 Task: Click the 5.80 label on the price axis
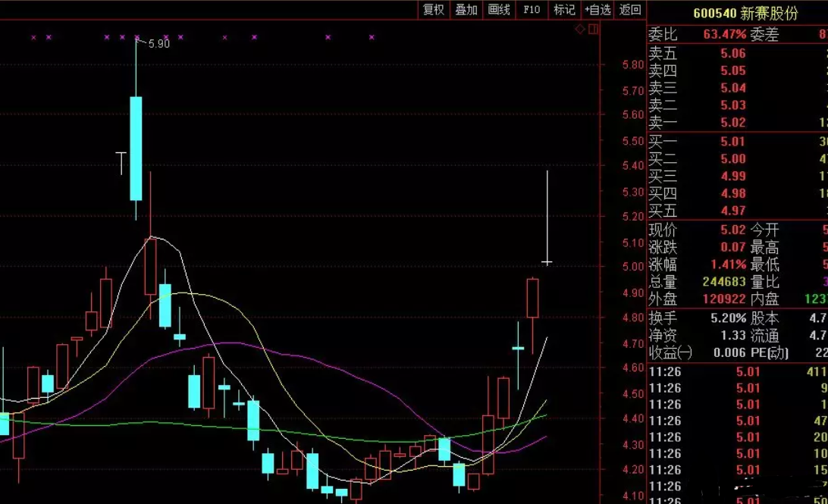tap(633, 65)
